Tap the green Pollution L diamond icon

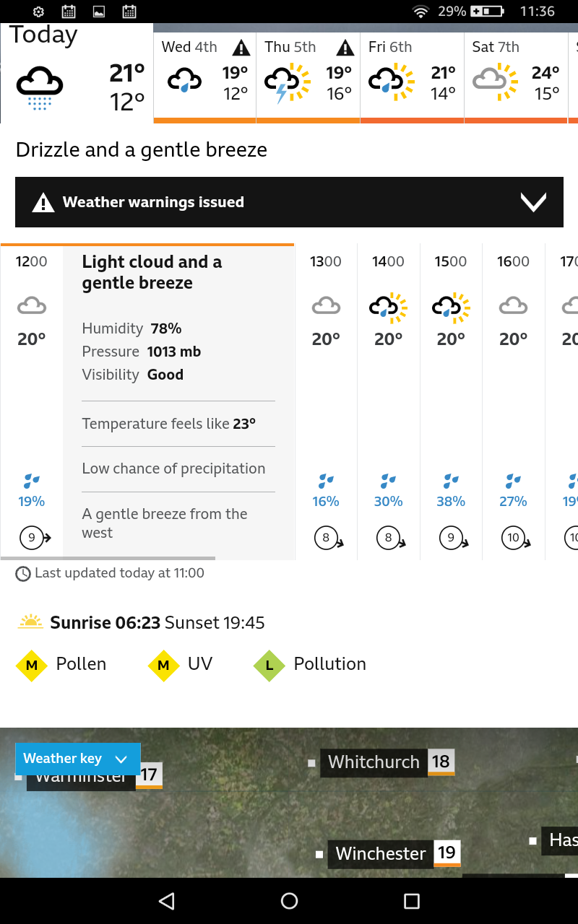(269, 665)
